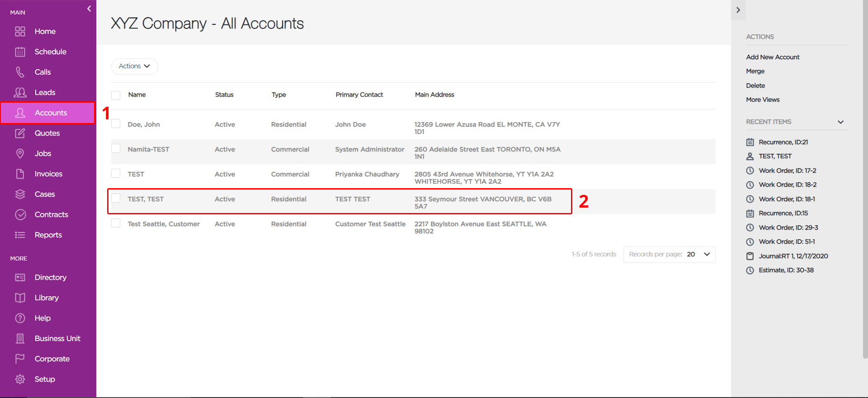Select the Quotes pencil icon

20,133
